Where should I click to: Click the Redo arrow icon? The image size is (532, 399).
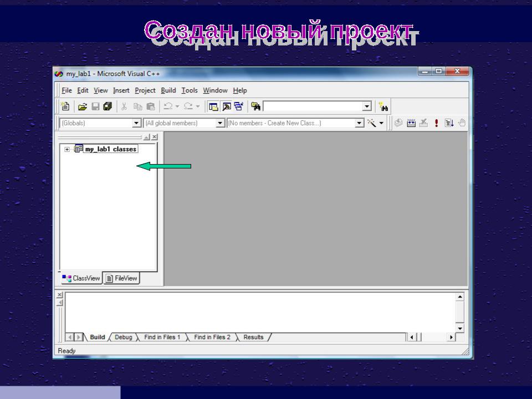click(x=188, y=106)
